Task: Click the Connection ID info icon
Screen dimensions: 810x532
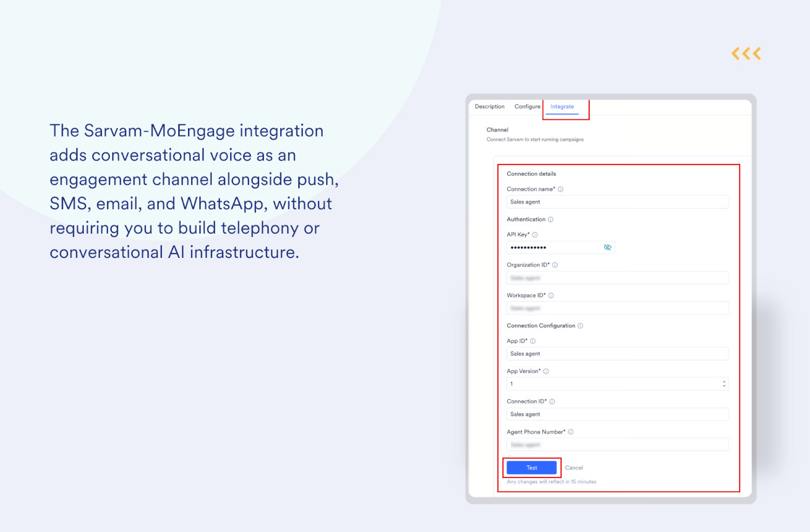Action: 552,401
